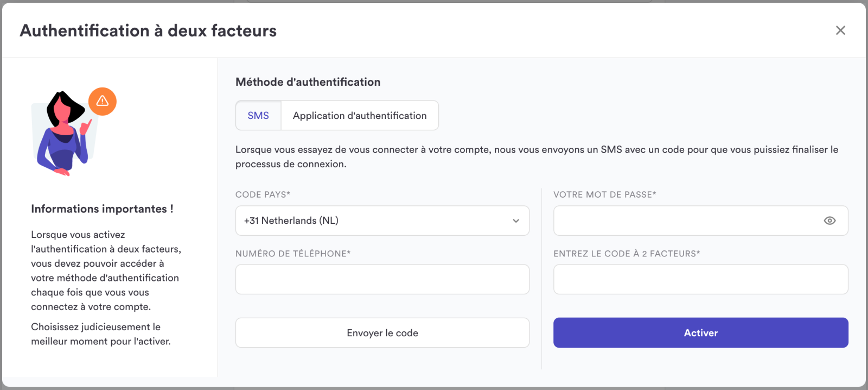Screen dimensions: 868x390
Task: Expand the country code chevron arrow
Action: pyautogui.click(x=516, y=221)
